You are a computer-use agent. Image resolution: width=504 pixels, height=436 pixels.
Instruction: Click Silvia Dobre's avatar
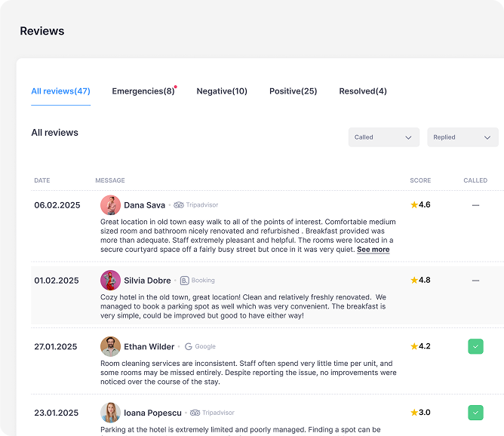(x=110, y=280)
